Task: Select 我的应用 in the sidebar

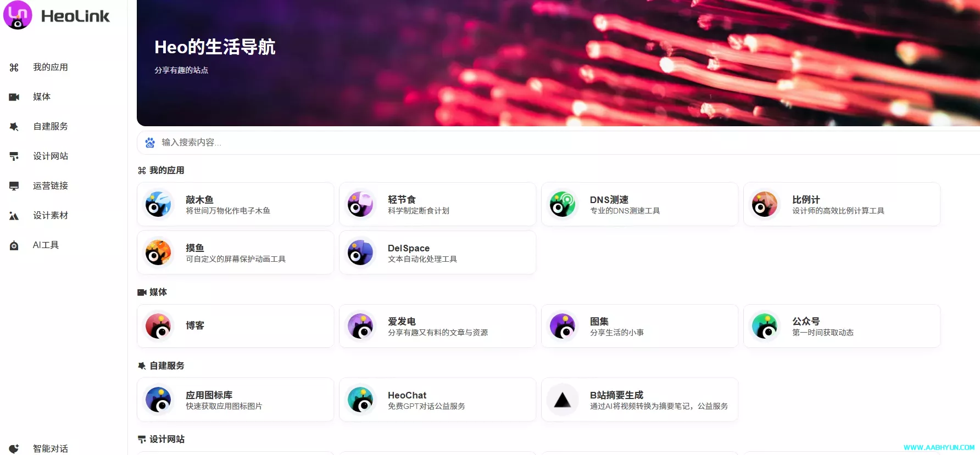Action: pyautogui.click(x=51, y=67)
